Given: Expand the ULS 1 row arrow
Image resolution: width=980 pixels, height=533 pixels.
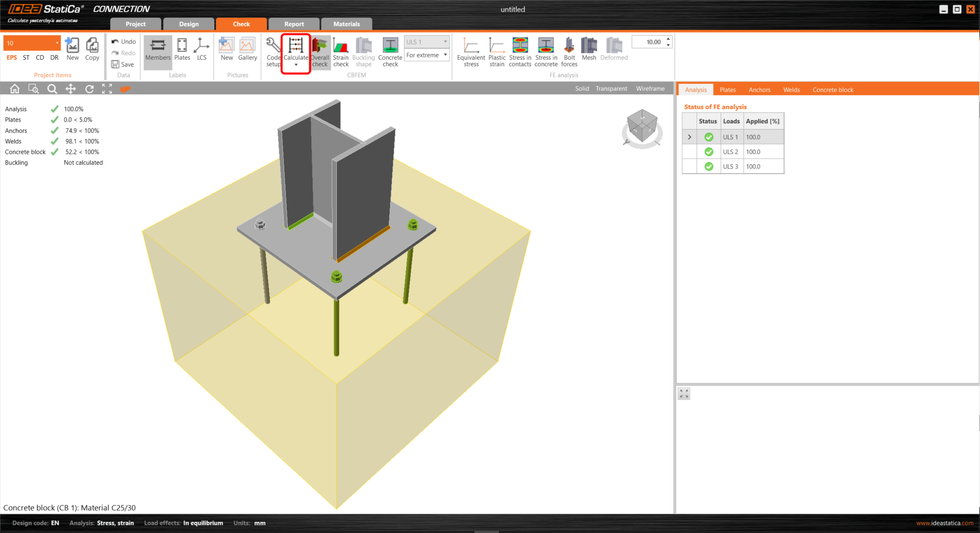Looking at the screenshot, I should 689,137.
